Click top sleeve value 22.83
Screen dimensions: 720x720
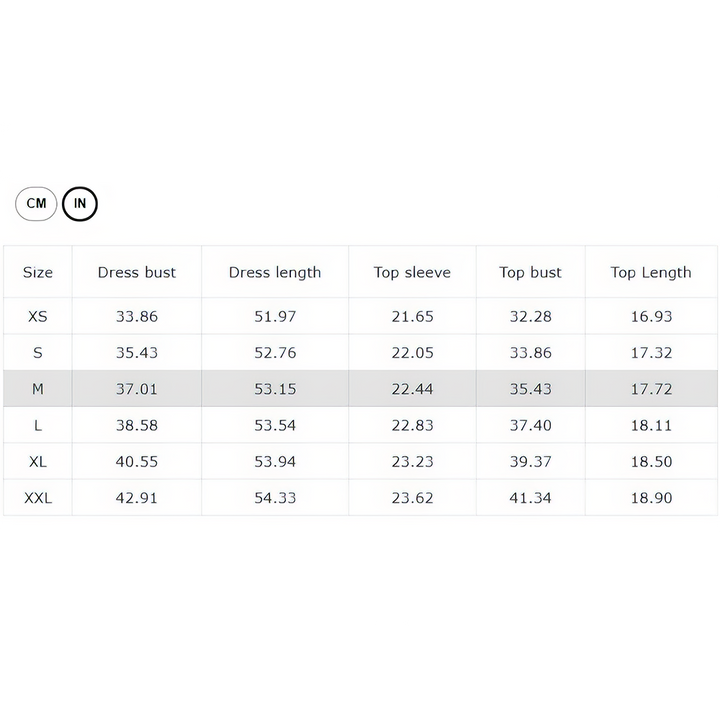click(412, 425)
